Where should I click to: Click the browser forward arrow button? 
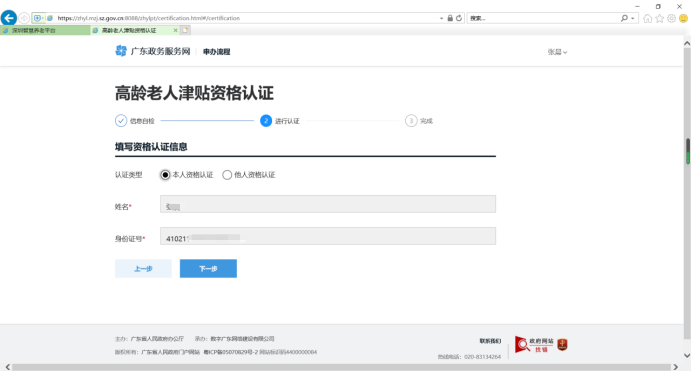point(24,18)
